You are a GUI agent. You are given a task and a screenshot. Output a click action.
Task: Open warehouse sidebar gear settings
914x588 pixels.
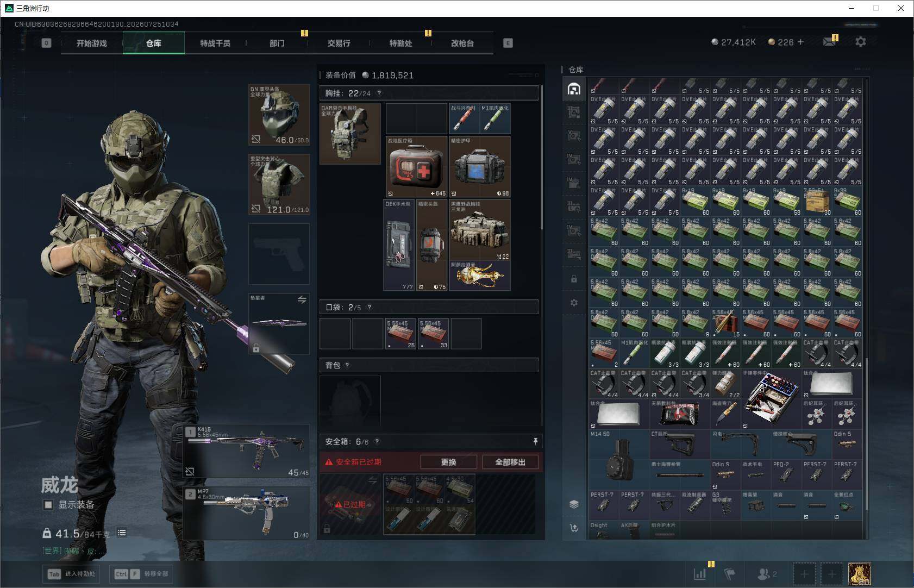tap(574, 303)
